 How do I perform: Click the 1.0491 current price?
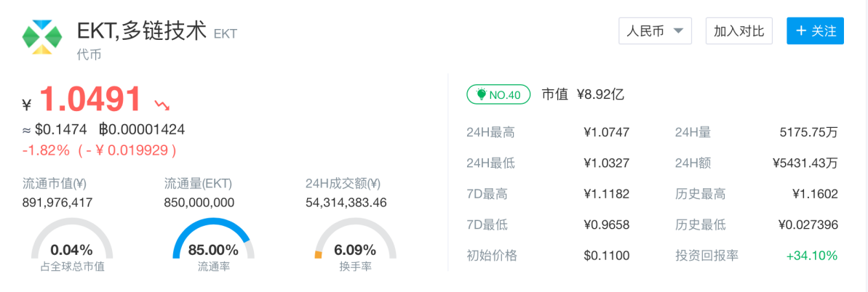tap(90, 100)
